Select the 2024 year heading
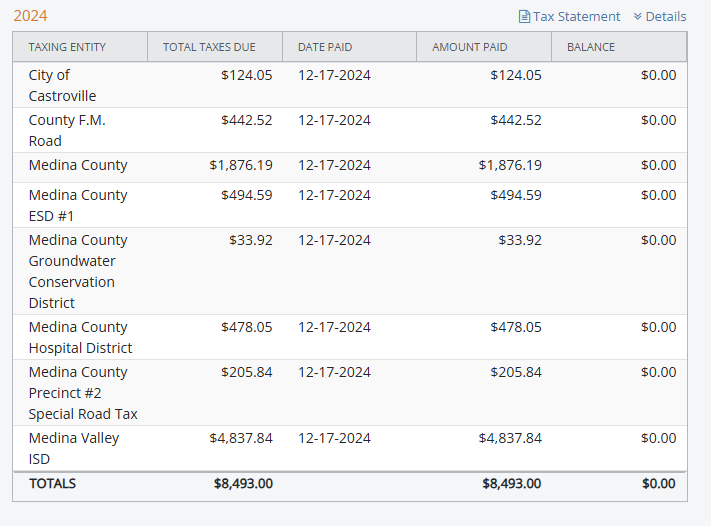711x526 pixels. click(30, 16)
